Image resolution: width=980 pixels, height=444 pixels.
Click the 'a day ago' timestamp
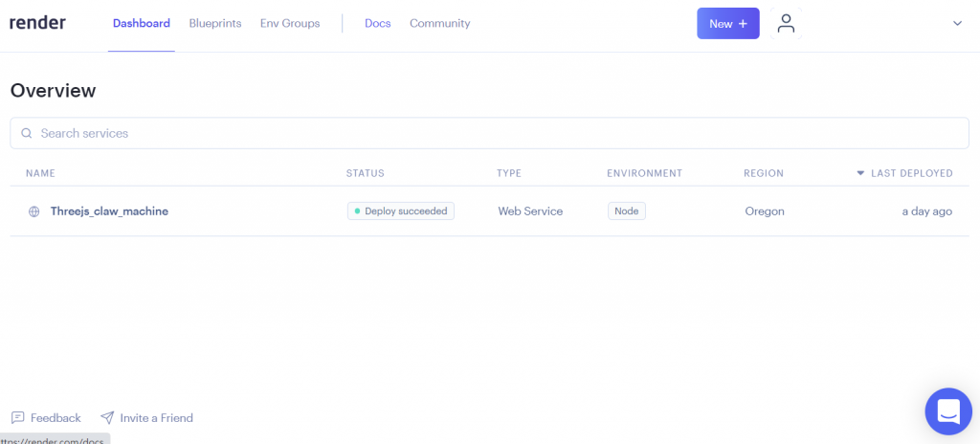click(926, 211)
